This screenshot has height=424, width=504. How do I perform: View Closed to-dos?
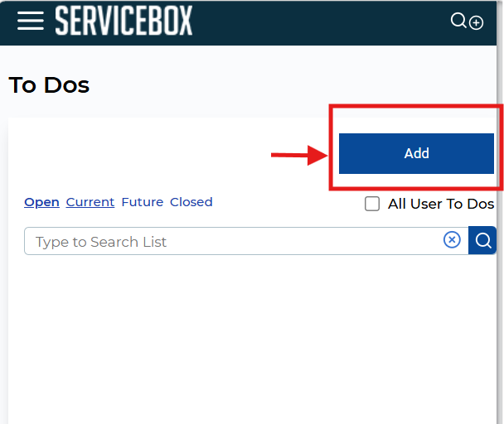191,202
